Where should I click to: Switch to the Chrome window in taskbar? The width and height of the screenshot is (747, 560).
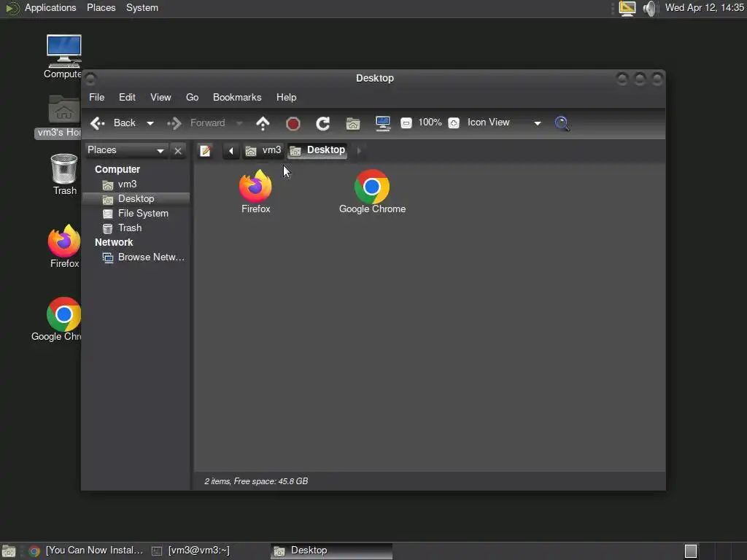[86, 551]
